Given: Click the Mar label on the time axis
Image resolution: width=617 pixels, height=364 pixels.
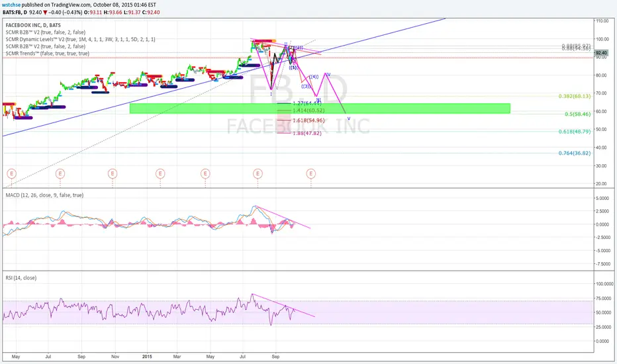Looking at the screenshot, I should [x=177, y=357].
